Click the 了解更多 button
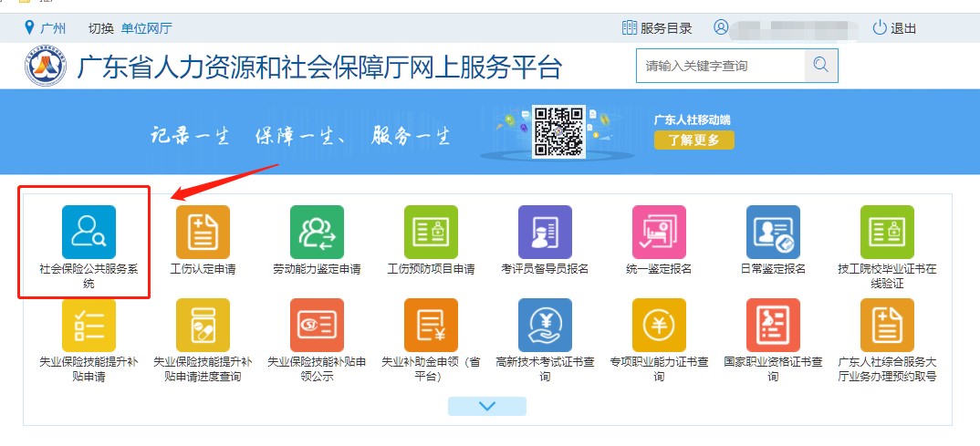The height and width of the screenshot is (446, 980). [x=693, y=140]
